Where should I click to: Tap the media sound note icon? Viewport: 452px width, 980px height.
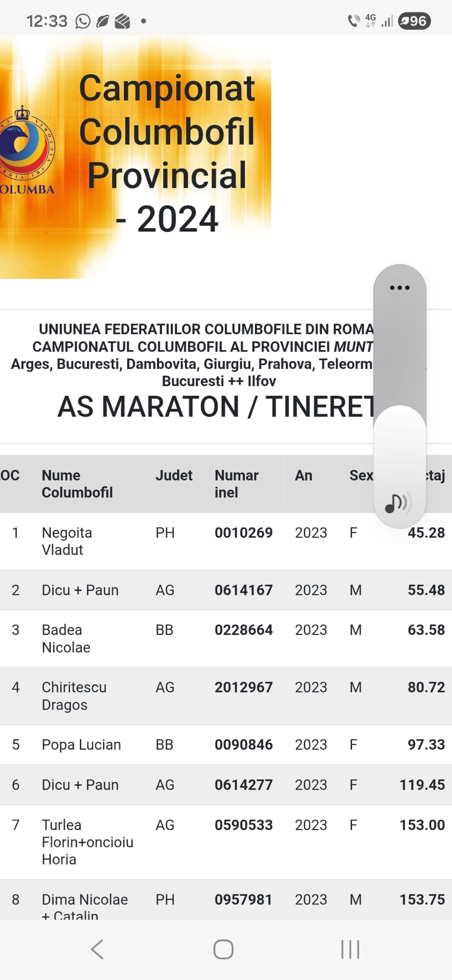398,502
